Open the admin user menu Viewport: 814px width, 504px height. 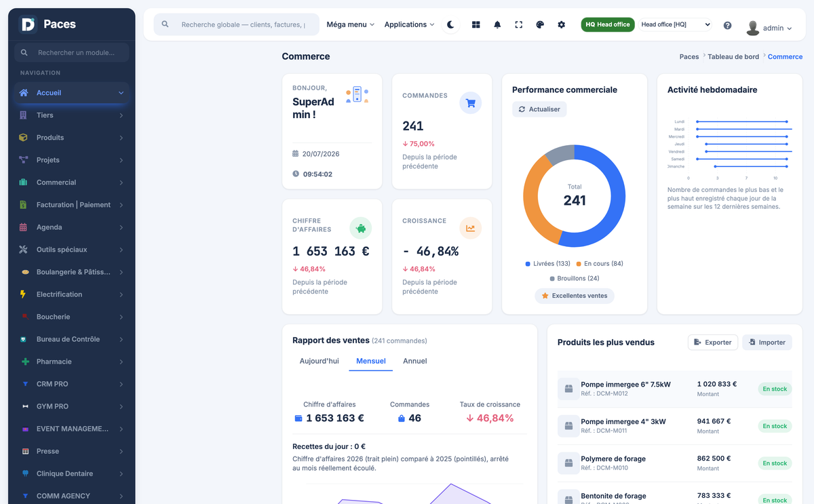(769, 28)
